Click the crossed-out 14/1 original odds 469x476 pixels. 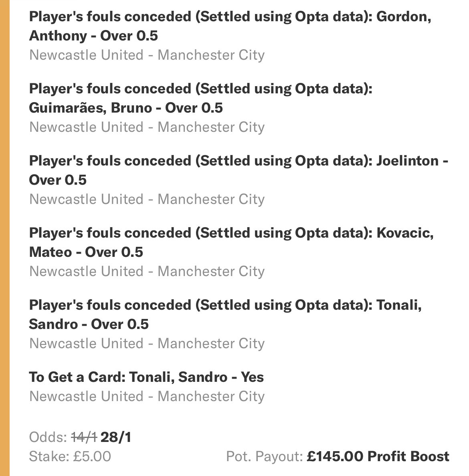tap(84, 437)
